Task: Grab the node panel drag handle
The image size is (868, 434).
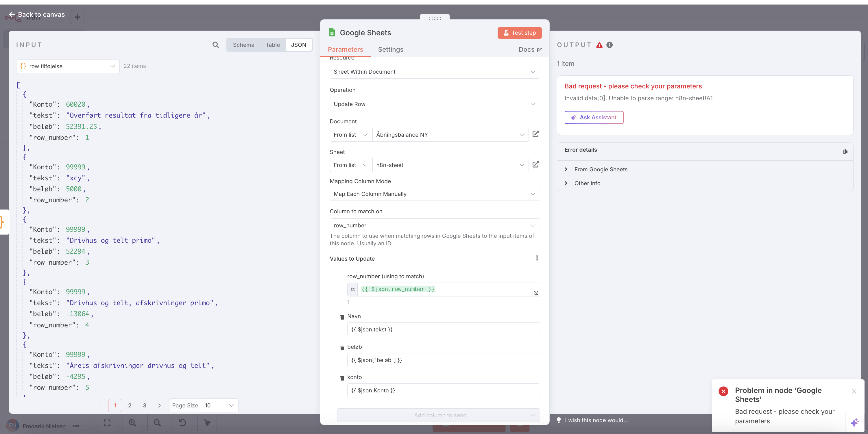Action: 435,18
